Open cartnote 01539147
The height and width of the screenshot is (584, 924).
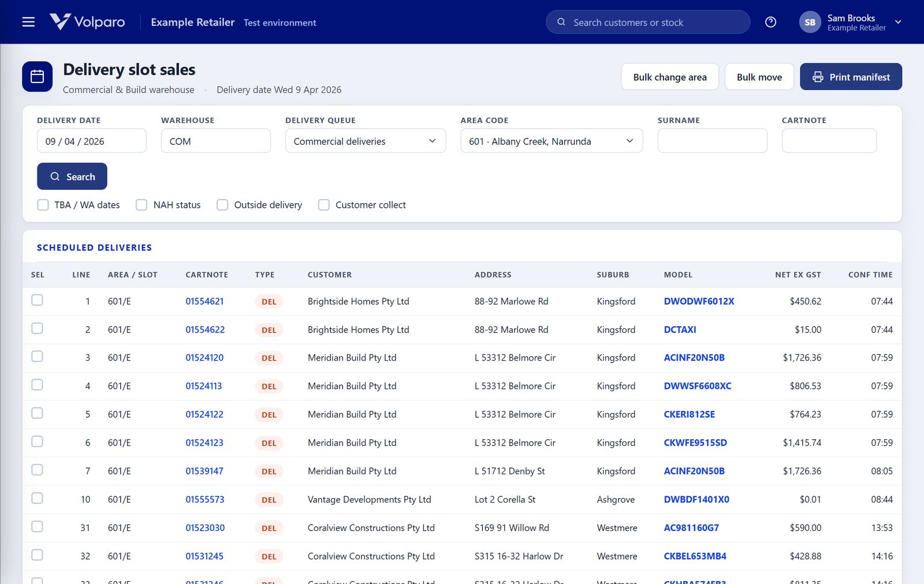pos(204,471)
